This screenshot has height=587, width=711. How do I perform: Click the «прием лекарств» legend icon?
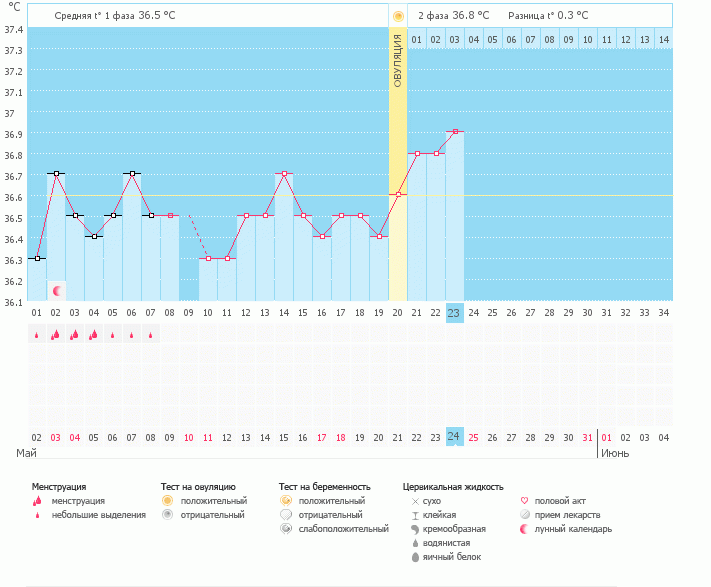click(x=525, y=515)
